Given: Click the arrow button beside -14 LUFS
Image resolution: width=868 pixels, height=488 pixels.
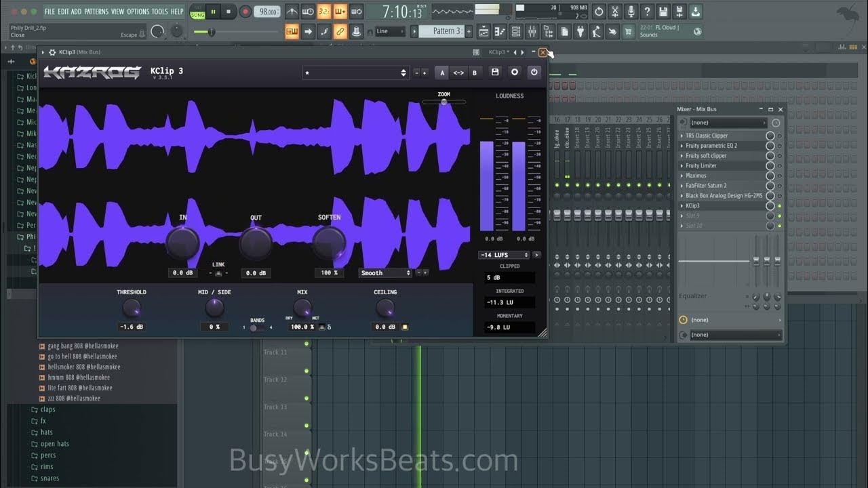Looking at the screenshot, I should coord(536,255).
